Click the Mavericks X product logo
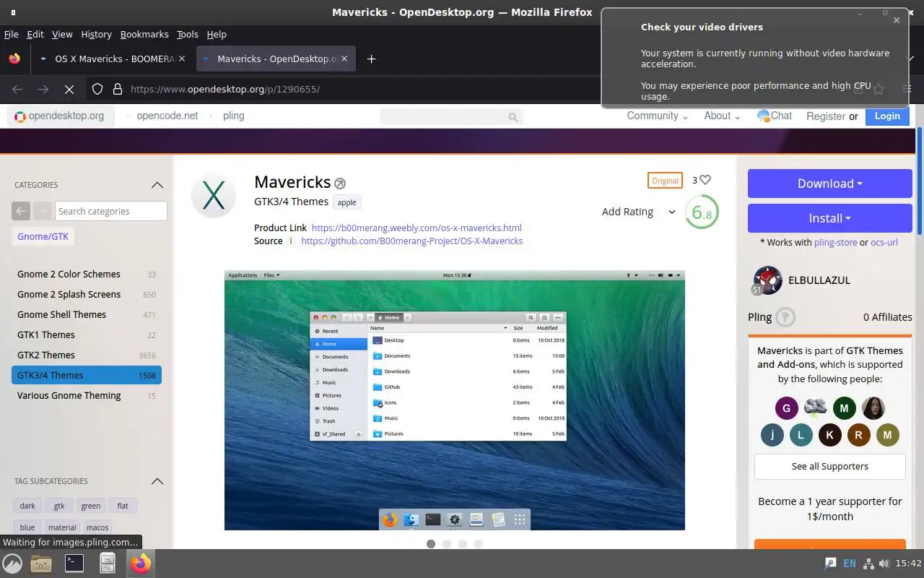The height and width of the screenshot is (578, 924). point(214,196)
